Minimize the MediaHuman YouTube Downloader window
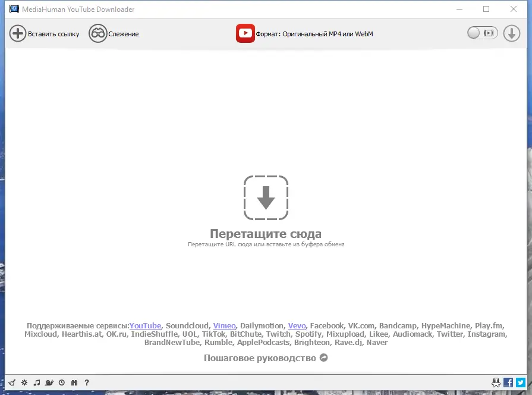Viewport: 532px width, 395px height. click(459, 9)
